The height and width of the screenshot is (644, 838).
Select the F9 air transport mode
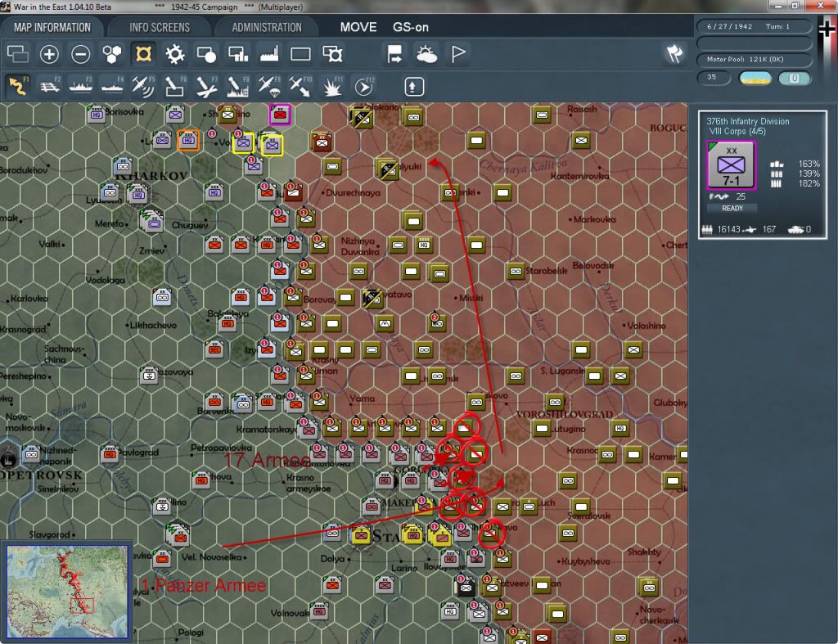coord(269,87)
